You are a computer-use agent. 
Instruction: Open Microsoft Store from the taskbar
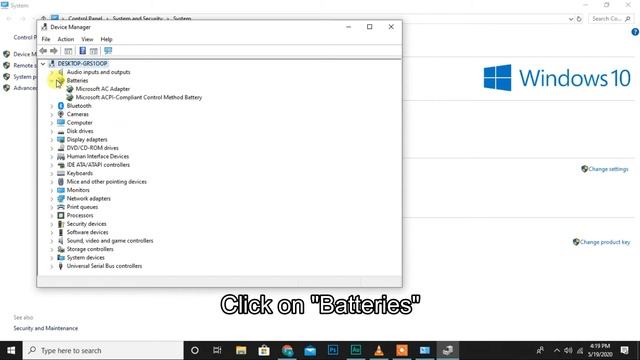264,350
